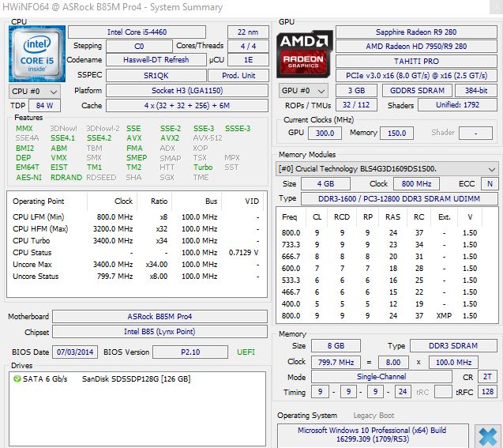The height and width of the screenshot is (448, 503).
Task: Click the Intel B85 (Lynx Point) chipset field
Action: [160, 332]
